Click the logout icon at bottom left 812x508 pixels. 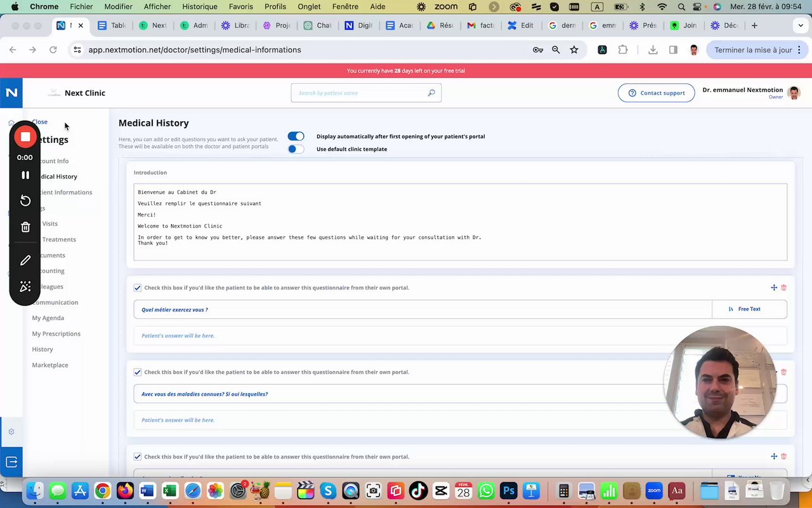(11, 462)
